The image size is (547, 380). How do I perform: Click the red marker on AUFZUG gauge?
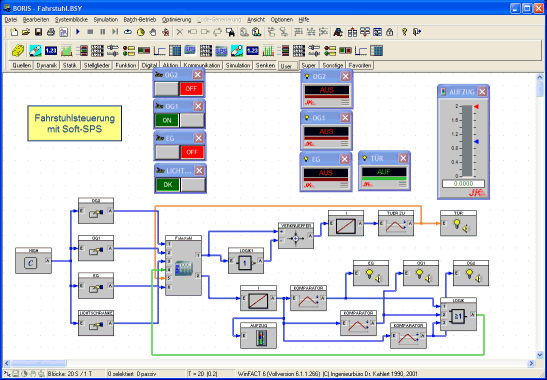476,106
